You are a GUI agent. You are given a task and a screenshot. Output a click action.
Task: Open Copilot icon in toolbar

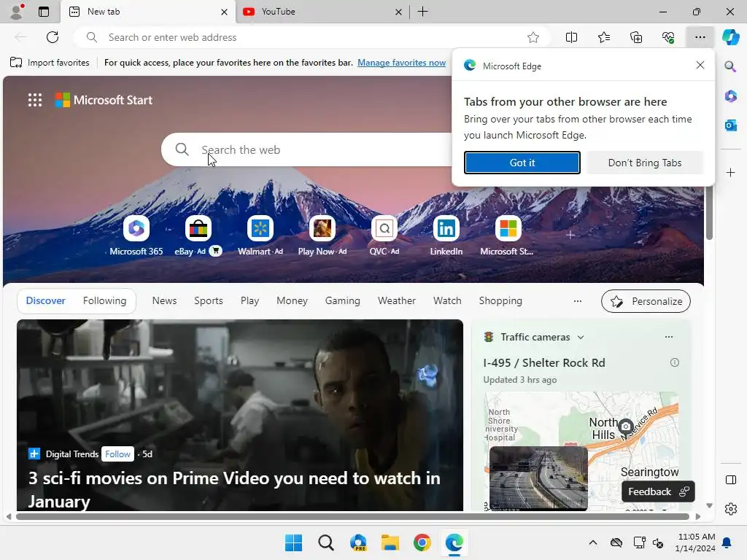730,37
